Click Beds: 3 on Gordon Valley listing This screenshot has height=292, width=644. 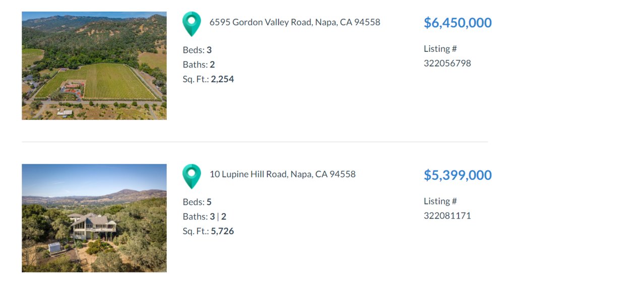pos(197,50)
